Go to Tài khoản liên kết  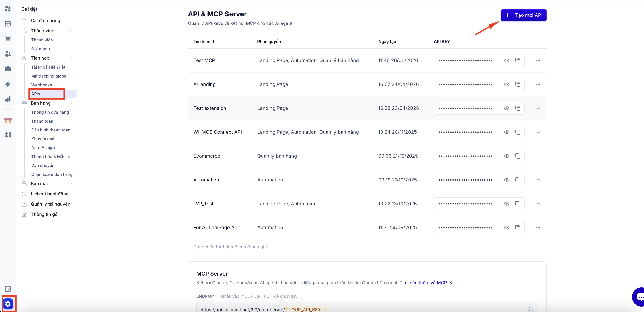point(48,67)
